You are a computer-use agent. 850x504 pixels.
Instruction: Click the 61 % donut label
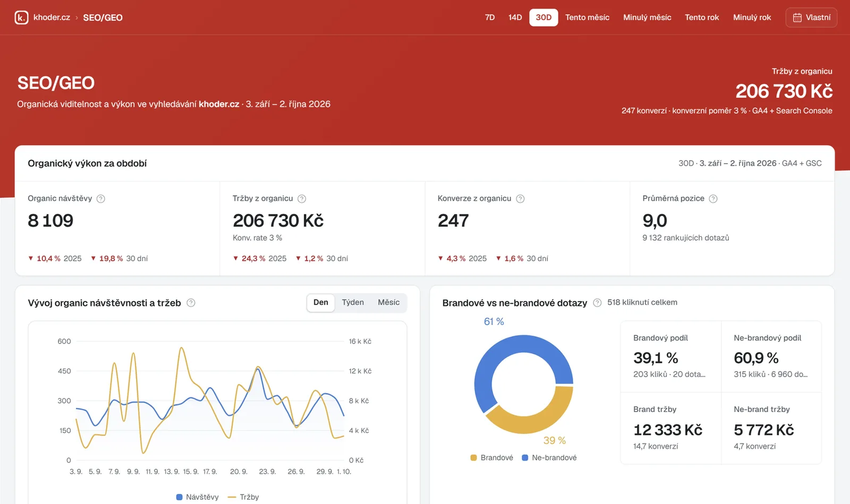click(x=494, y=321)
